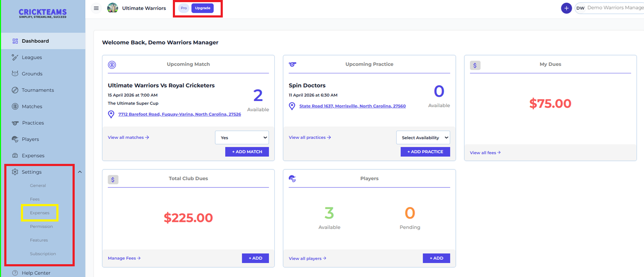The width and height of the screenshot is (644, 277).
Task: Click the Spin Doctors practice title
Action: coord(307,85)
